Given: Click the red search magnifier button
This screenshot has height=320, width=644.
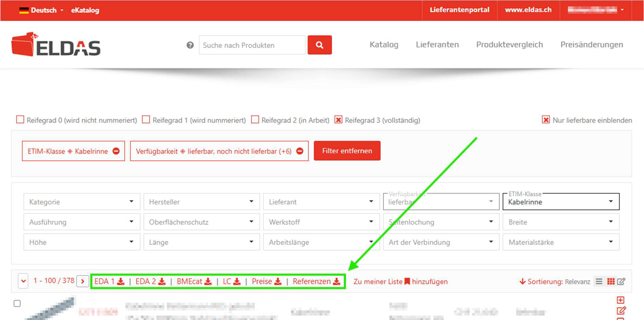Looking at the screenshot, I should coord(319,45).
